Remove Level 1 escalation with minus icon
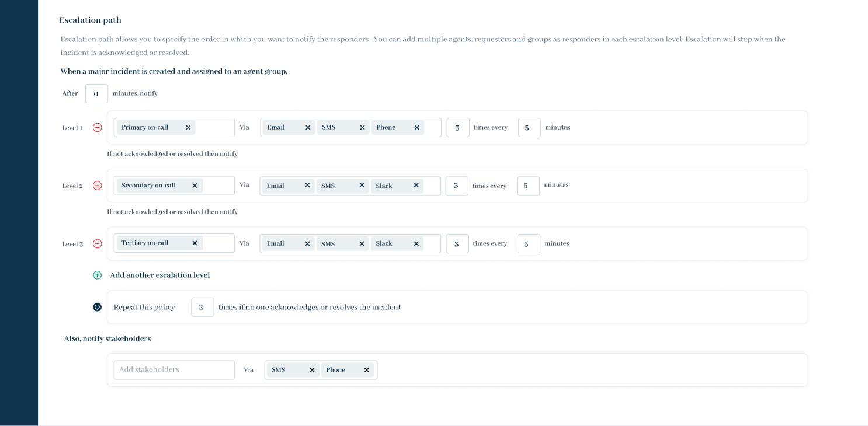Screen dimensions: 868x426 click(x=98, y=128)
